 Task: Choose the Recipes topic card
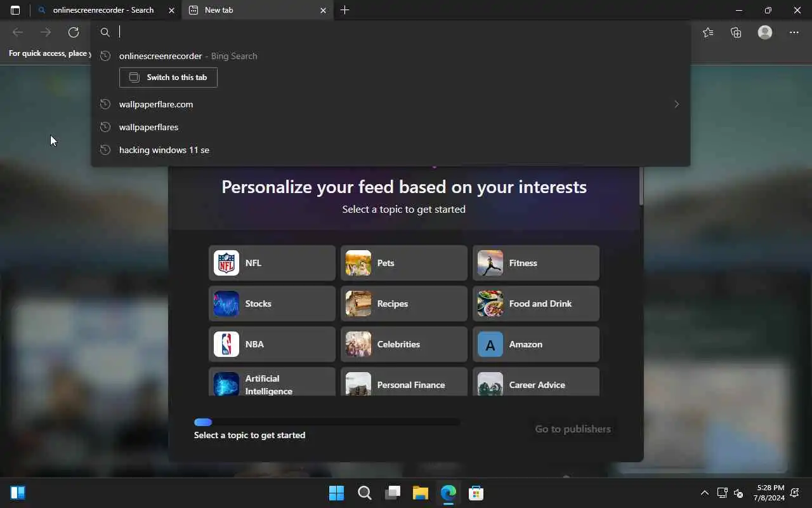(x=404, y=304)
